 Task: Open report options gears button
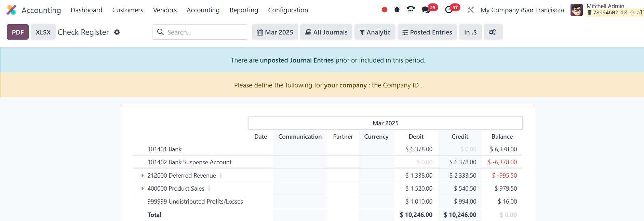pos(493,32)
